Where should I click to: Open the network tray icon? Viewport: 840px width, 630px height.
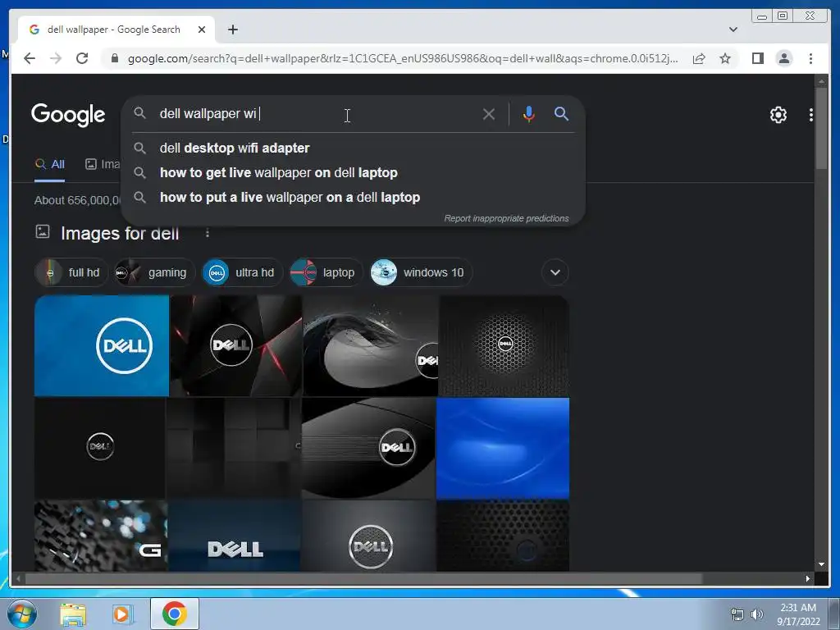coord(737,614)
